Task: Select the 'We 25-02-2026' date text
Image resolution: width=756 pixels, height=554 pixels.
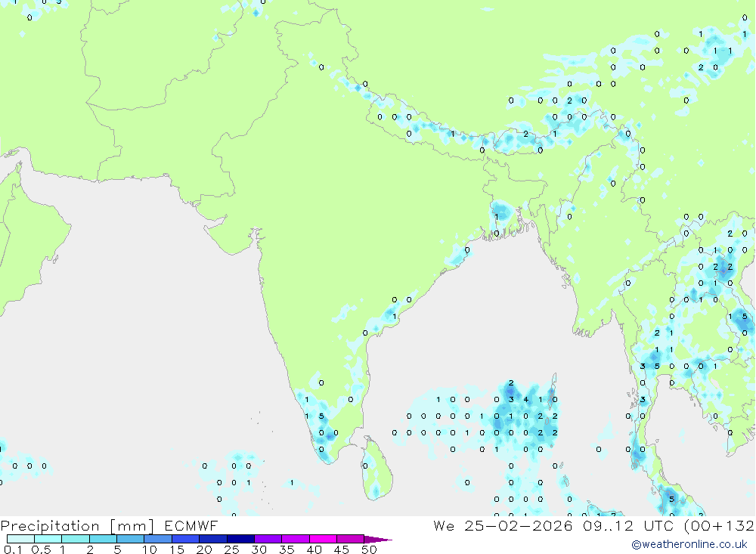Action: 503,526
